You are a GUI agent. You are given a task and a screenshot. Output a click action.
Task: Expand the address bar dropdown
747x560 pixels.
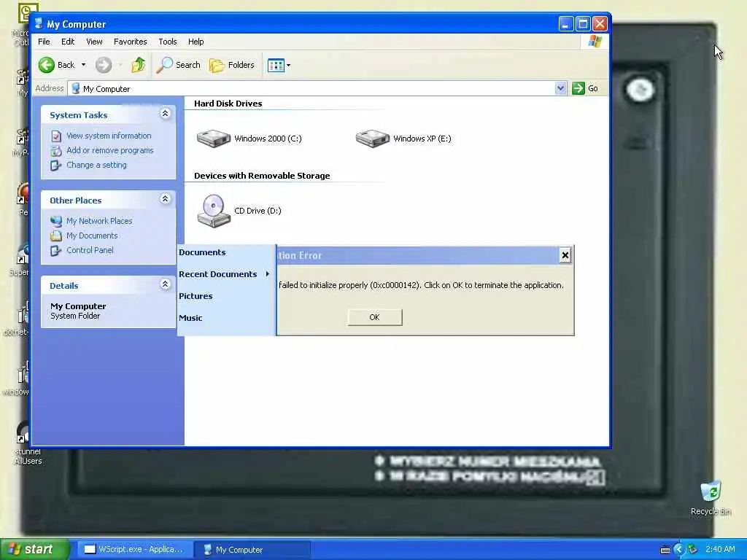point(561,88)
